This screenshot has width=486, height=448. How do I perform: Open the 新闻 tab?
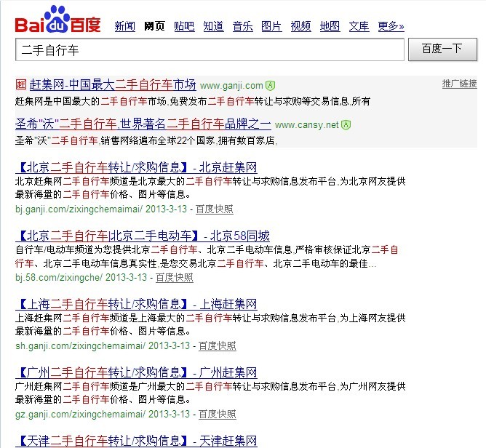click(x=125, y=26)
